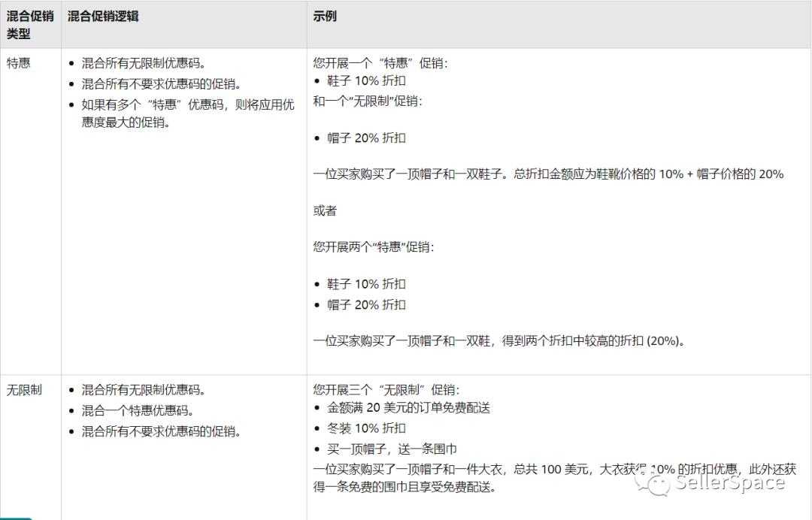Click the 混合促销类型 column header
Image resolution: width=812 pixels, height=520 pixels.
[30, 23]
